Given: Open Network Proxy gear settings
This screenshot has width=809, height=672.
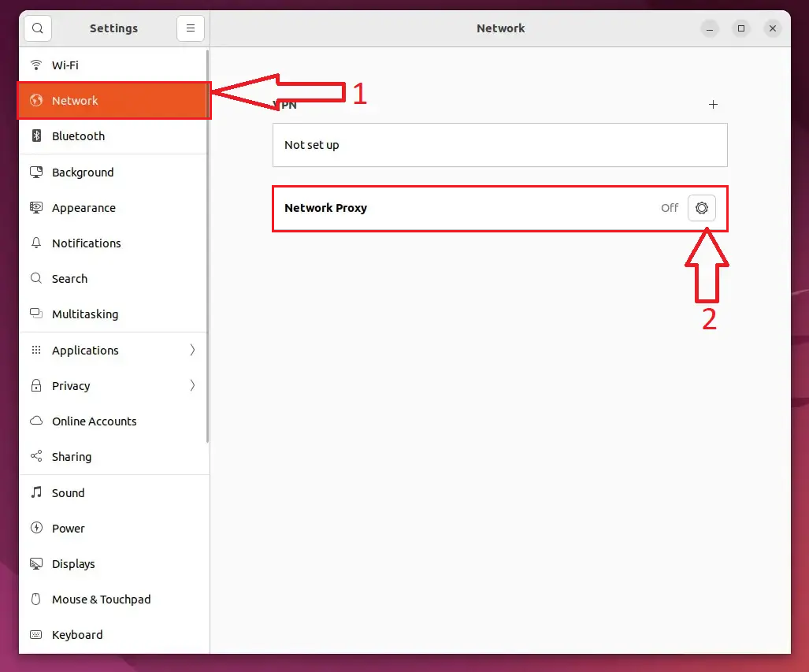Looking at the screenshot, I should (x=701, y=208).
